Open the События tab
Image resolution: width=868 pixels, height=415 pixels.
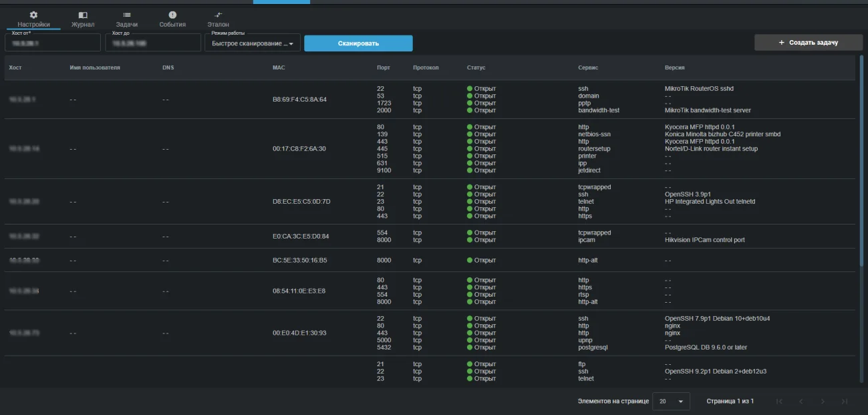172,19
